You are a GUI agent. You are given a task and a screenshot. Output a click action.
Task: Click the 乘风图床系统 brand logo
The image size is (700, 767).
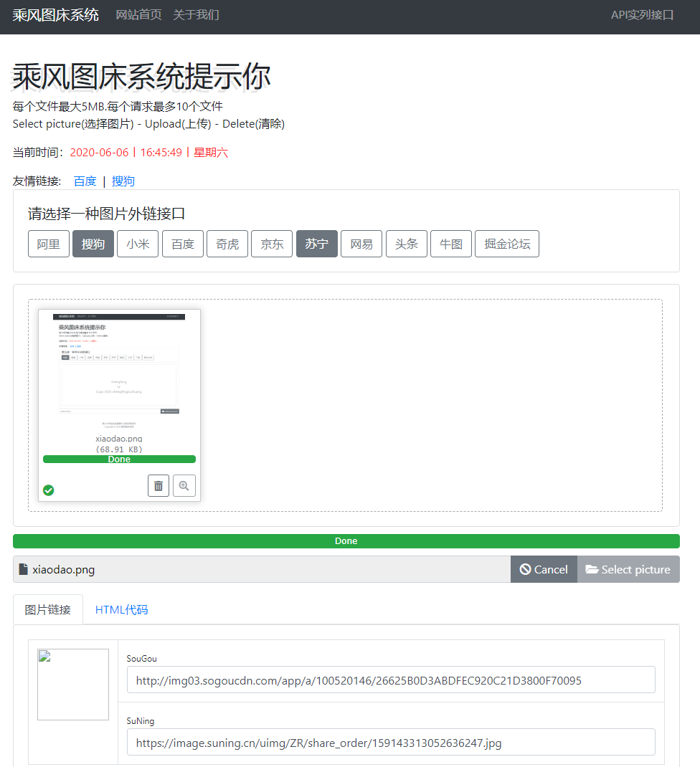coord(54,14)
